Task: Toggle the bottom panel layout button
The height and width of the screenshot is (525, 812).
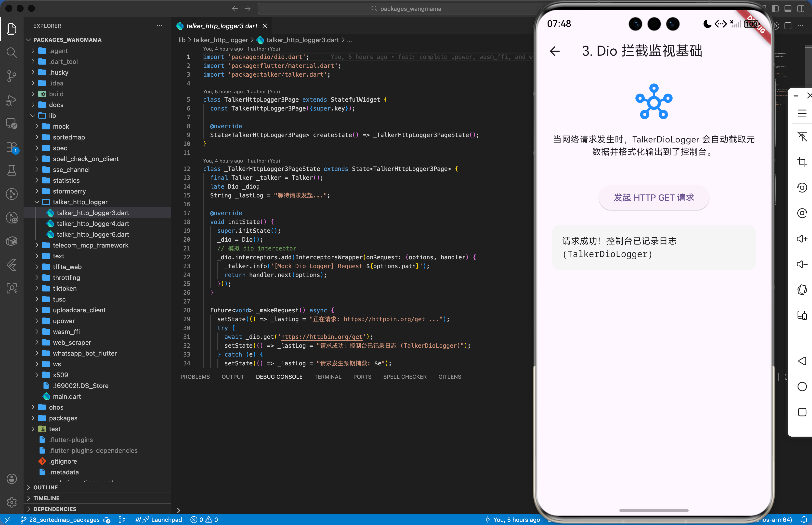Action: (788, 9)
